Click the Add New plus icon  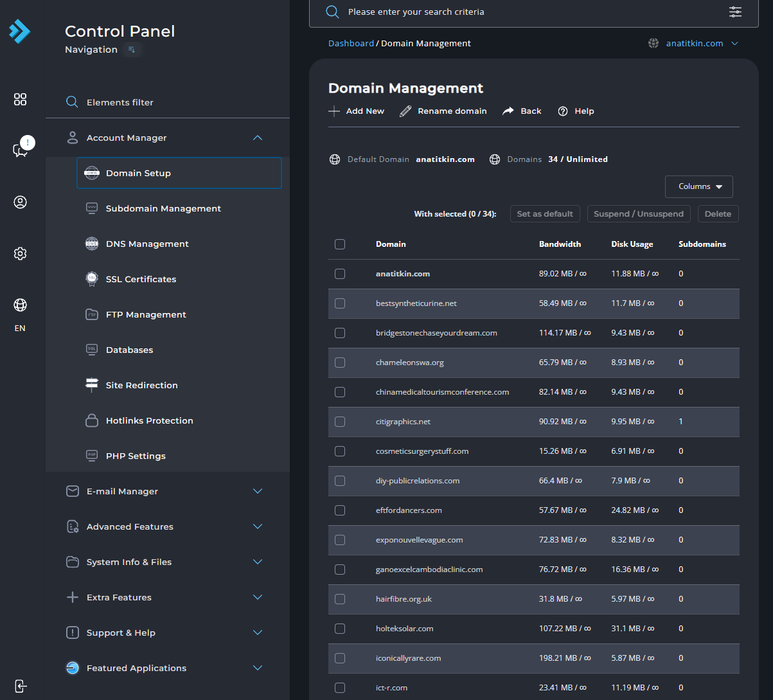(334, 111)
